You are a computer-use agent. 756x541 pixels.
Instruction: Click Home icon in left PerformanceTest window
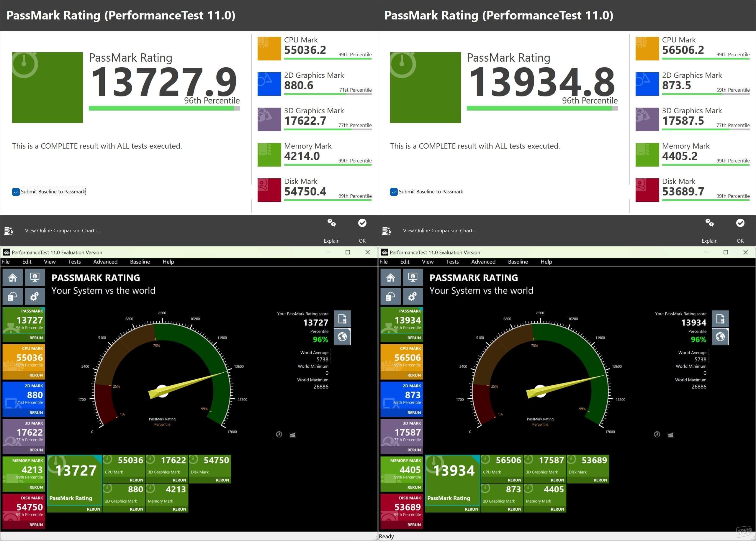tap(13, 277)
